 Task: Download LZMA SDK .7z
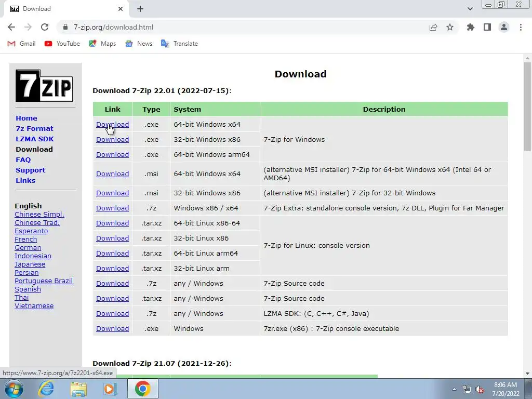(112, 313)
